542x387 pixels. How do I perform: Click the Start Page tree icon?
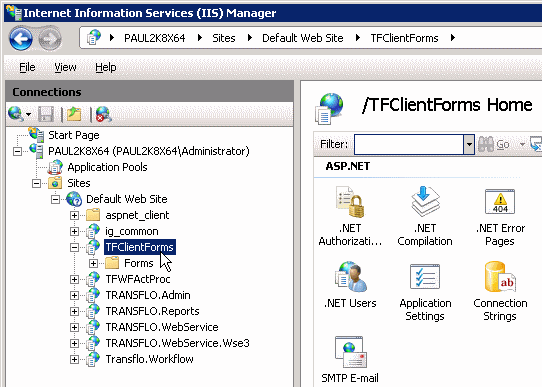[36, 134]
